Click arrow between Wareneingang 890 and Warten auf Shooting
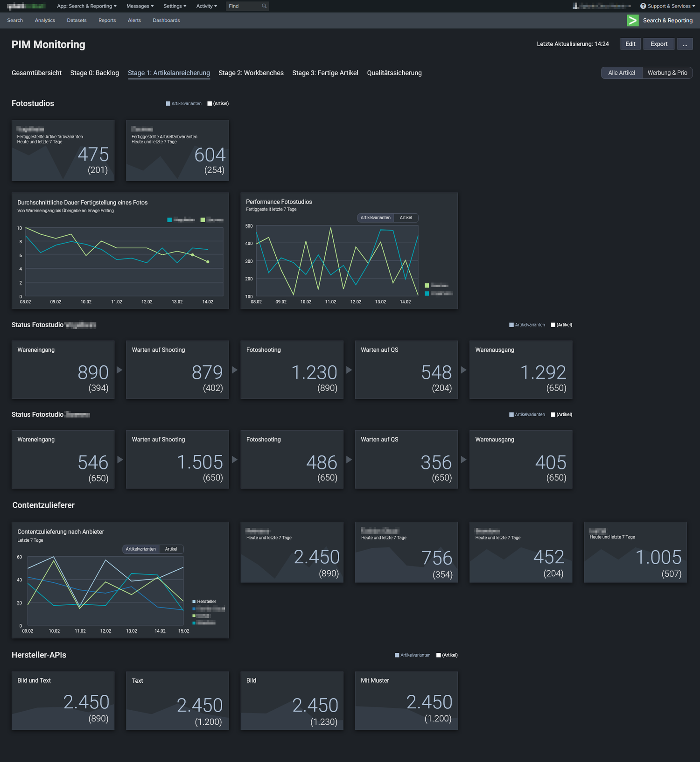Viewport: 700px width, 762px height. click(x=119, y=370)
